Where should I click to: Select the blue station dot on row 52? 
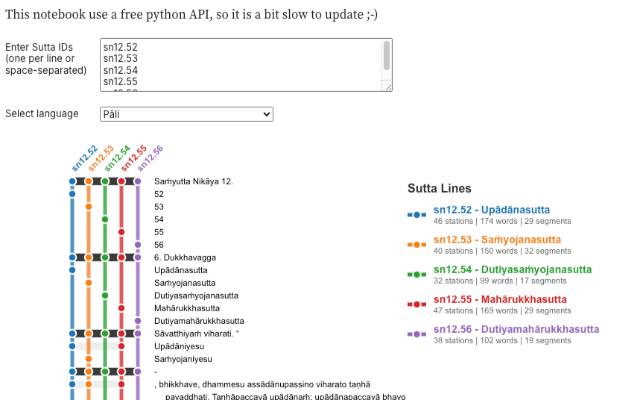[x=72, y=194]
